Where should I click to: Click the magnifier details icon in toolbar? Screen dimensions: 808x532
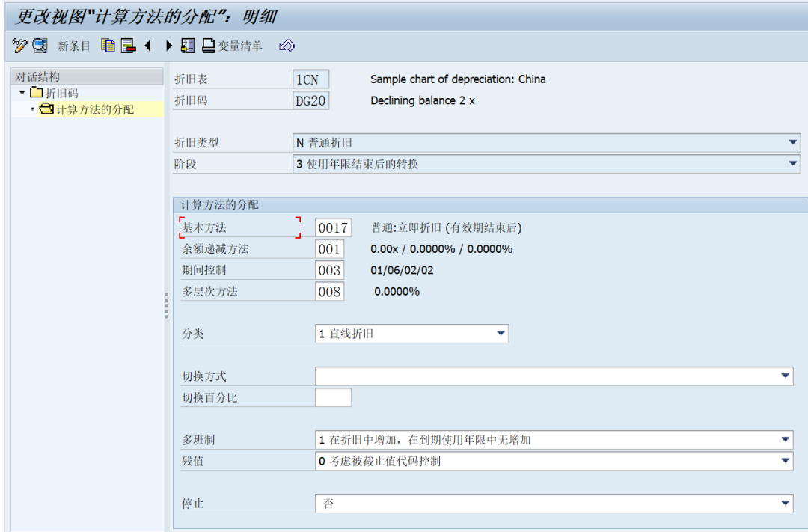pos(40,46)
